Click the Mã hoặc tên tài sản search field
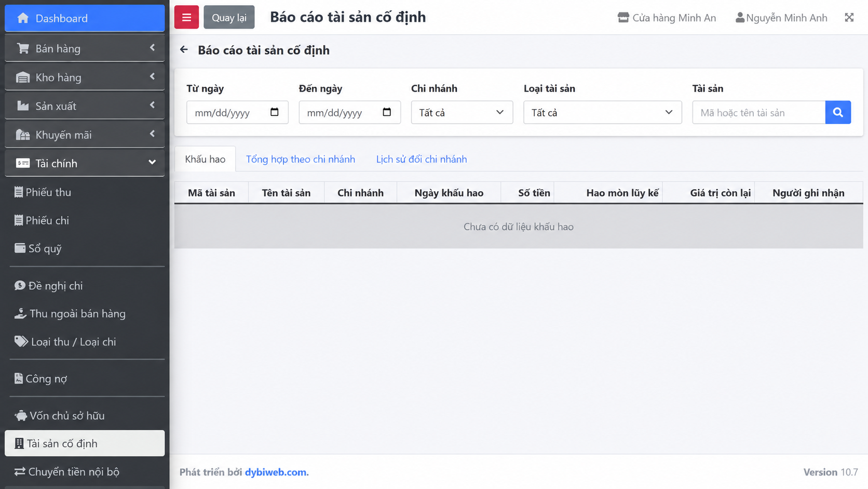The width and height of the screenshot is (868, 489). 758,112
